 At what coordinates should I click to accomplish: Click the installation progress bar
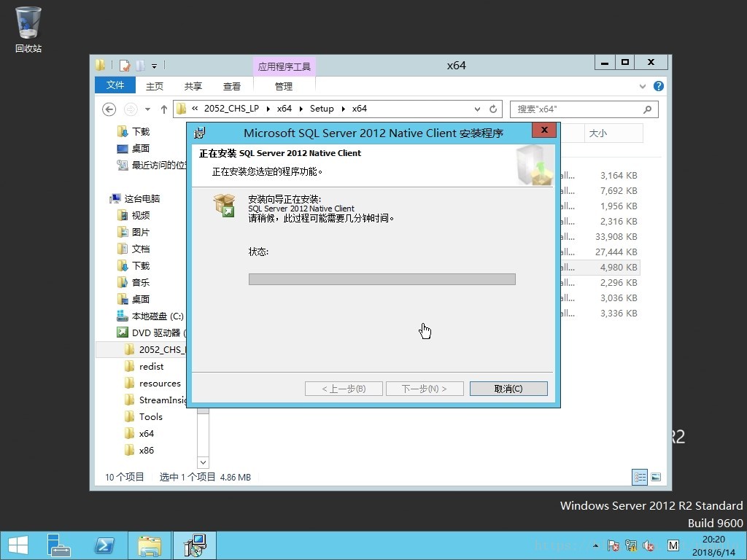point(382,279)
